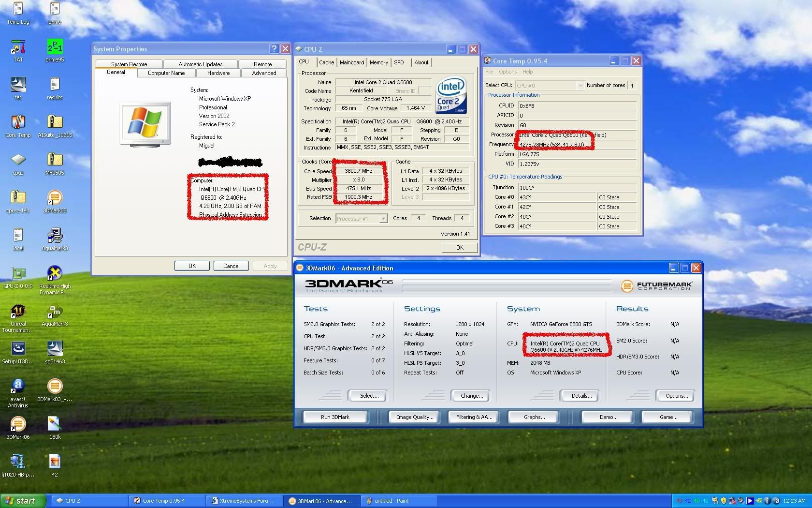Expand the Processor #1 selection dropdown
The height and width of the screenshot is (508, 812).
[383, 219]
